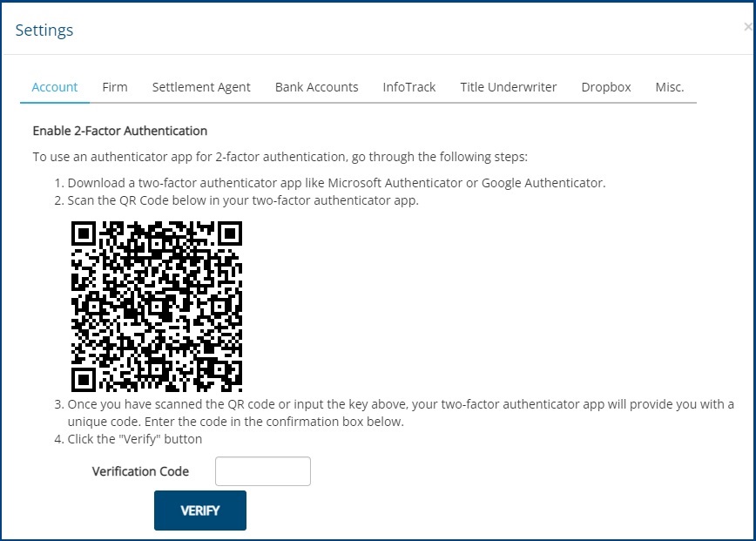Viewport: 756px width, 541px height.
Task: Switch to the Title Underwriter tab
Action: click(508, 87)
